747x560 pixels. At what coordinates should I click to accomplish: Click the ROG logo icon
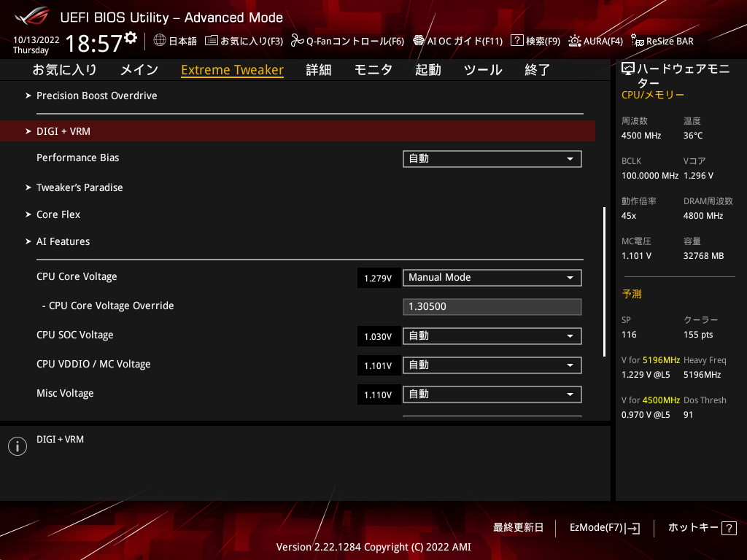(32, 17)
